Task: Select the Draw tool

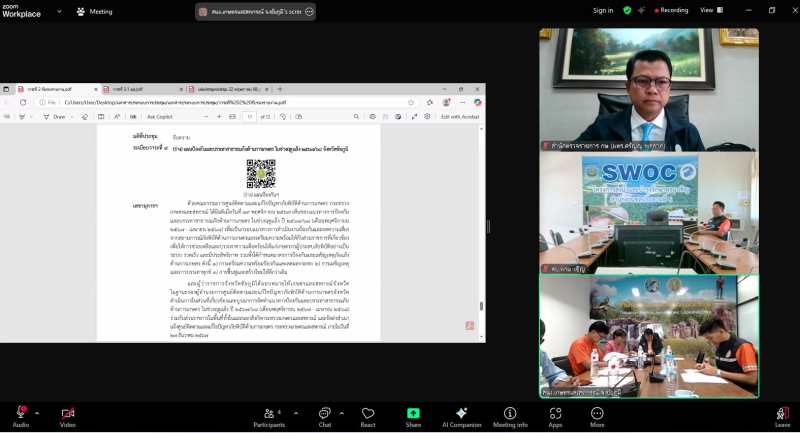Action: pos(54,117)
